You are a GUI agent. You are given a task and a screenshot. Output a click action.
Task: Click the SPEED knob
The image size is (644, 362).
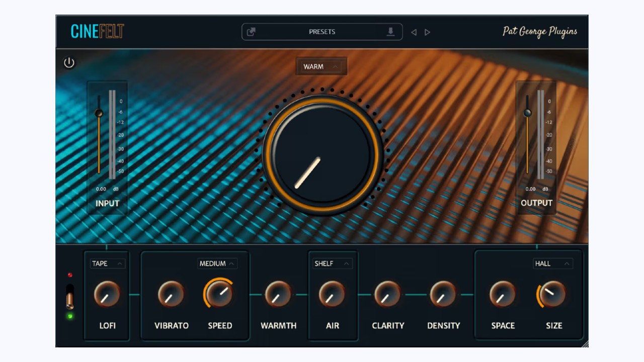[x=219, y=294]
